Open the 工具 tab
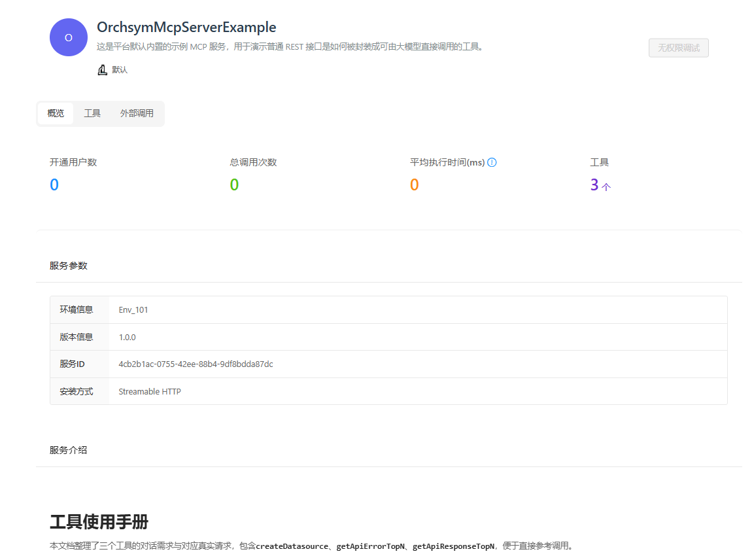 pyautogui.click(x=92, y=113)
